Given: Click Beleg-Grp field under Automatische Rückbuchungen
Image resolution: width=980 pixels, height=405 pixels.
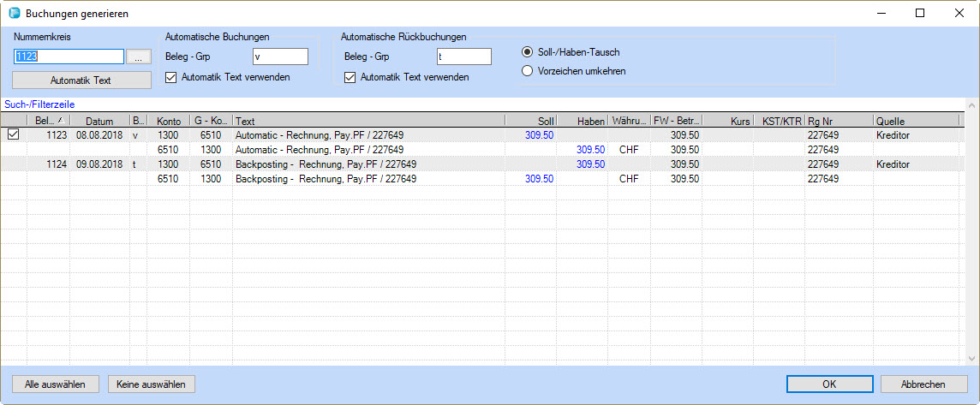Looking at the screenshot, I should (463, 57).
